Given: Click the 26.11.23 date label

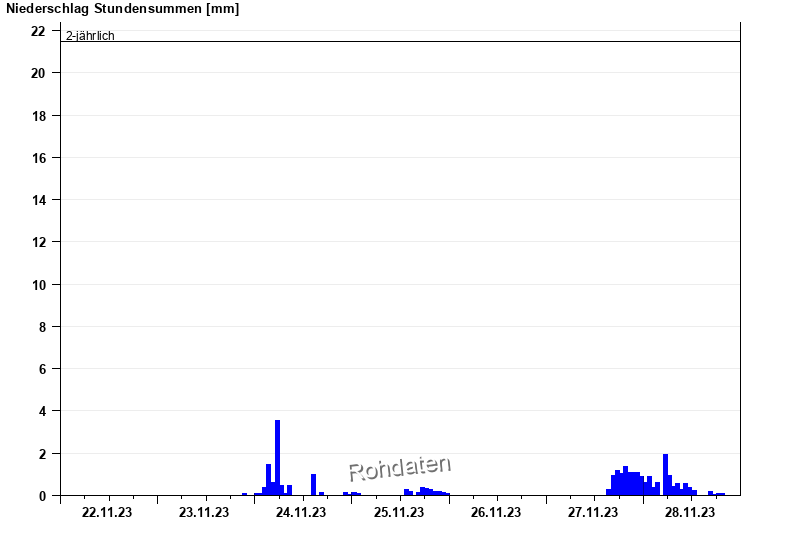Looking at the screenshot, I should (x=496, y=513).
